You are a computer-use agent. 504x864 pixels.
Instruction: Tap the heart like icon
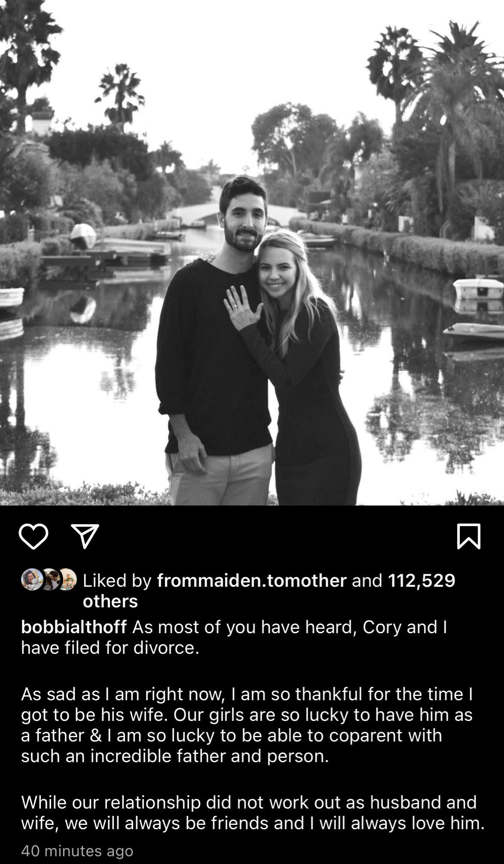tap(34, 536)
